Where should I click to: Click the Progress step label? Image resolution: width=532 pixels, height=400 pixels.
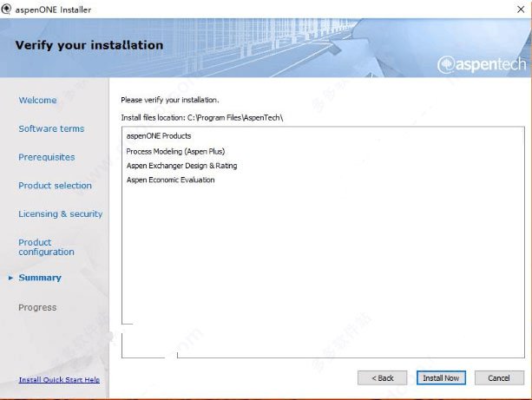pos(37,307)
